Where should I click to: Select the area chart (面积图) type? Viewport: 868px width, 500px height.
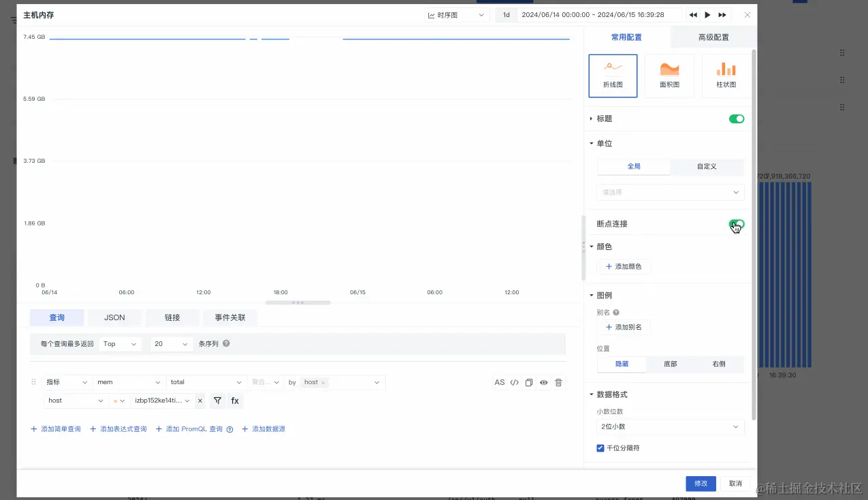(x=669, y=76)
